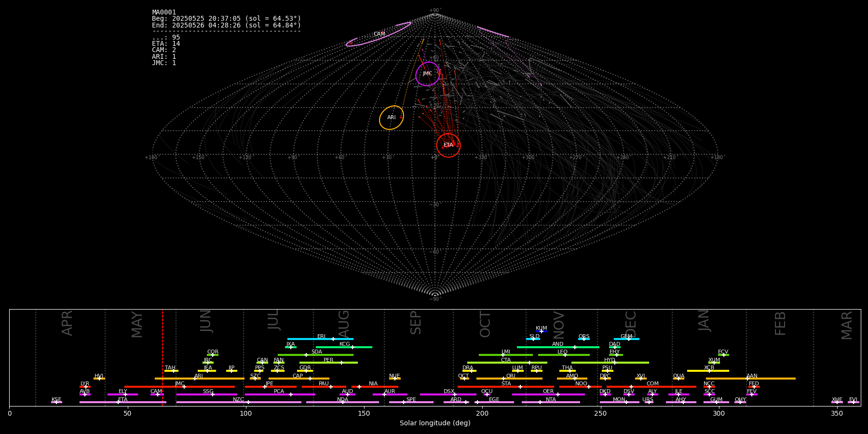This screenshot has width=868, height=434.
Task: Click the ORI shower bar
Action: point(509,379)
